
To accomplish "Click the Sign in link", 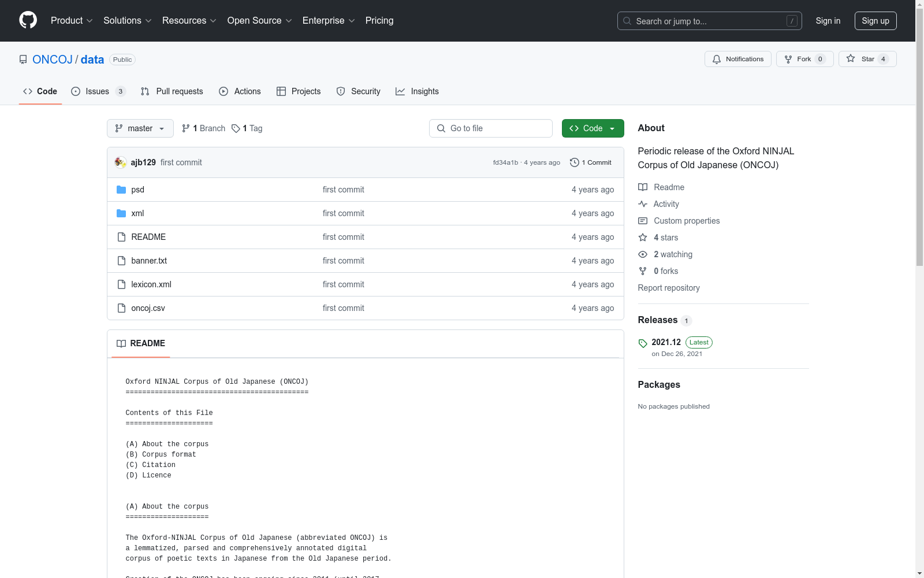I will pos(828,21).
